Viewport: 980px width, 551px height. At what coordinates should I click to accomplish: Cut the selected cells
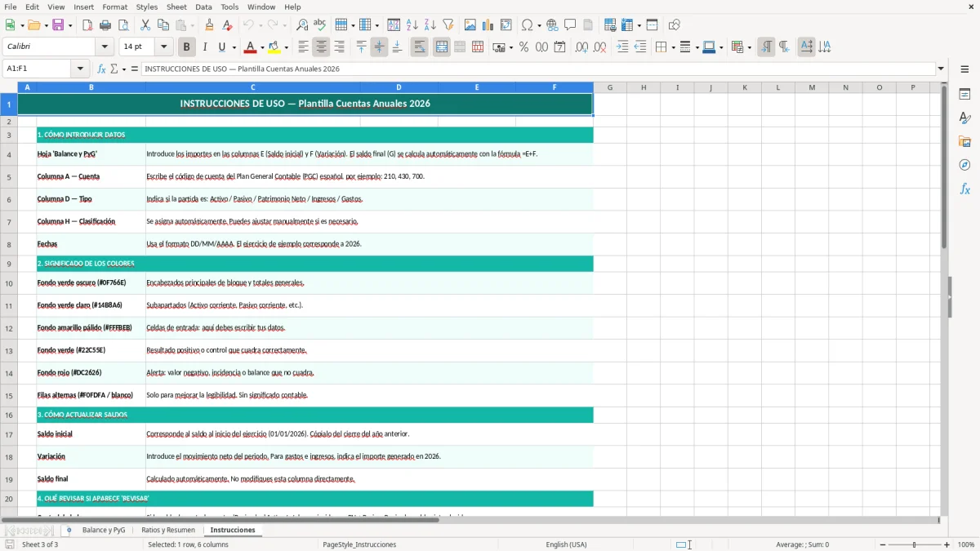[x=145, y=25]
